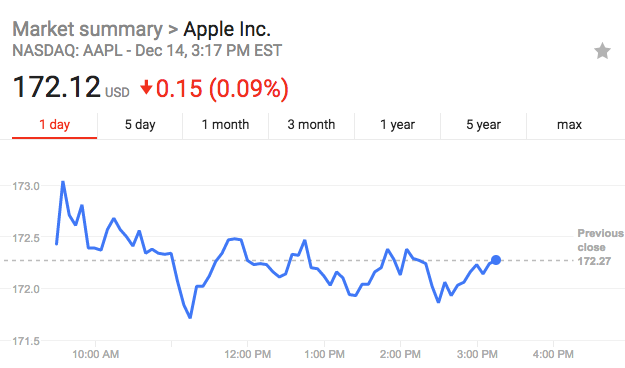Screen dimensions: 625x368
Task: Open the 1 month chart range
Action: pos(226,125)
